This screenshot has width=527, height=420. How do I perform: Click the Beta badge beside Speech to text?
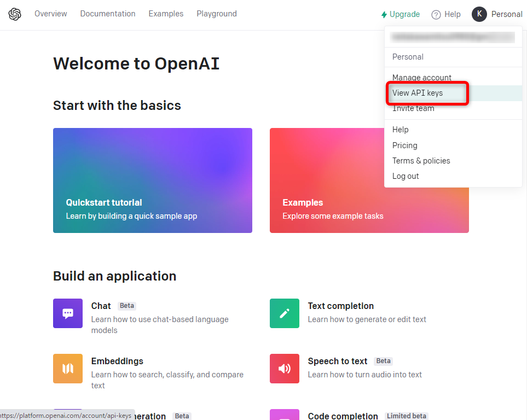pyautogui.click(x=383, y=361)
